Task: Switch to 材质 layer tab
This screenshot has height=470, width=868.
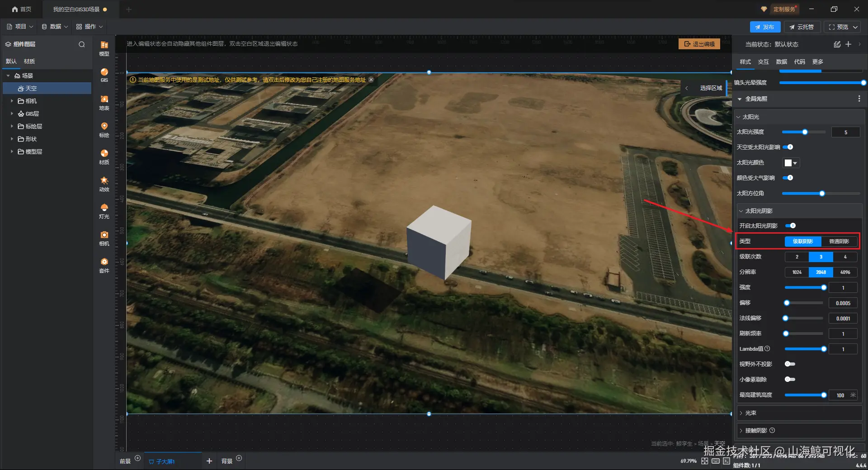Action: pyautogui.click(x=29, y=61)
